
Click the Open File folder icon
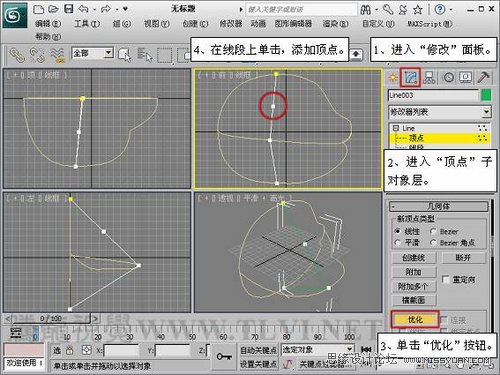pyautogui.click(x=53, y=9)
